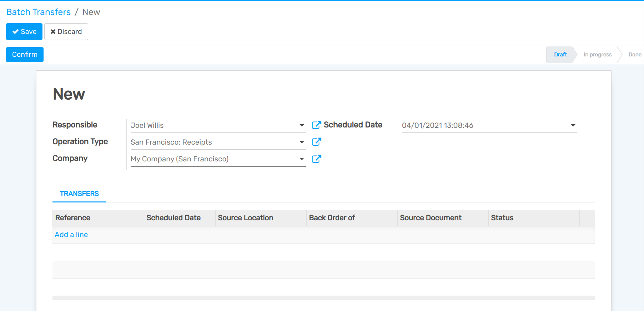Screen dimensions: 644x311
Task: Sort by Status column header
Action: (x=534, y=218)
